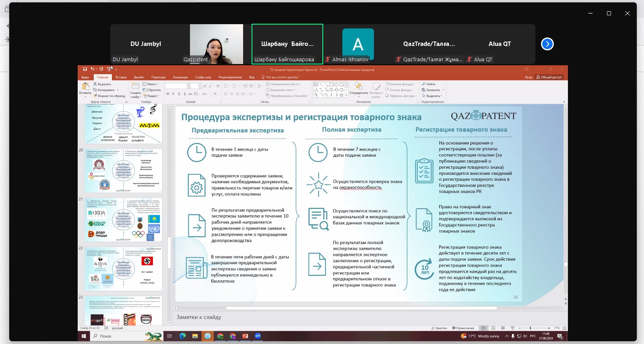Switch to the Слайд-шоу tab
The height and width of the screenshot is (344, 644).
click(x=203, y=77)
